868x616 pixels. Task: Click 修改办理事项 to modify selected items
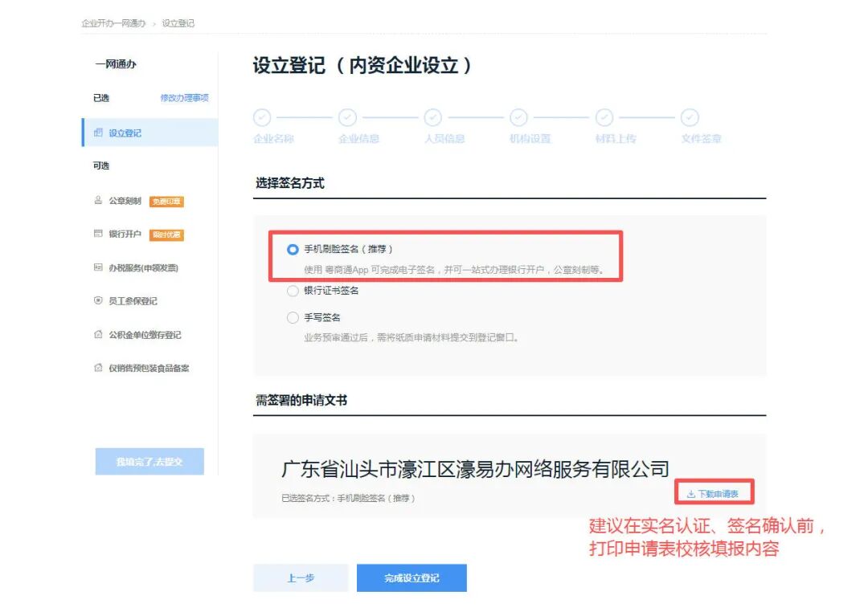pos(186,97)
